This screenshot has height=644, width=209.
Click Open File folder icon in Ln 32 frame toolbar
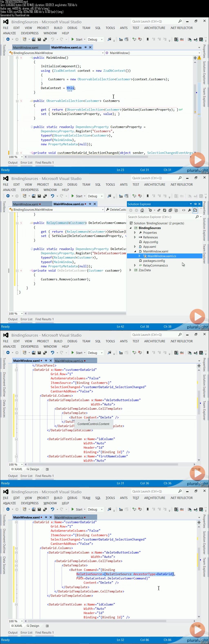pyautogui.click(x=33, y=509)
